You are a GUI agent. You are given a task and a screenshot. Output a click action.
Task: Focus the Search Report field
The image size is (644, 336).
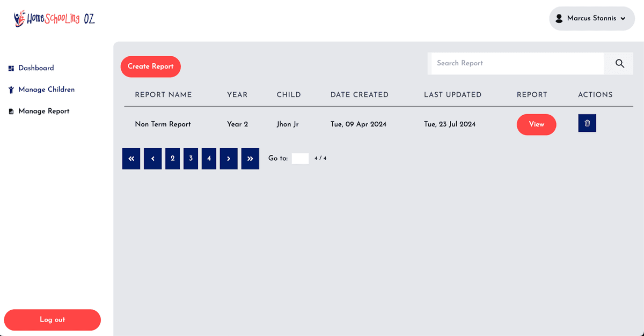(517, 63)
